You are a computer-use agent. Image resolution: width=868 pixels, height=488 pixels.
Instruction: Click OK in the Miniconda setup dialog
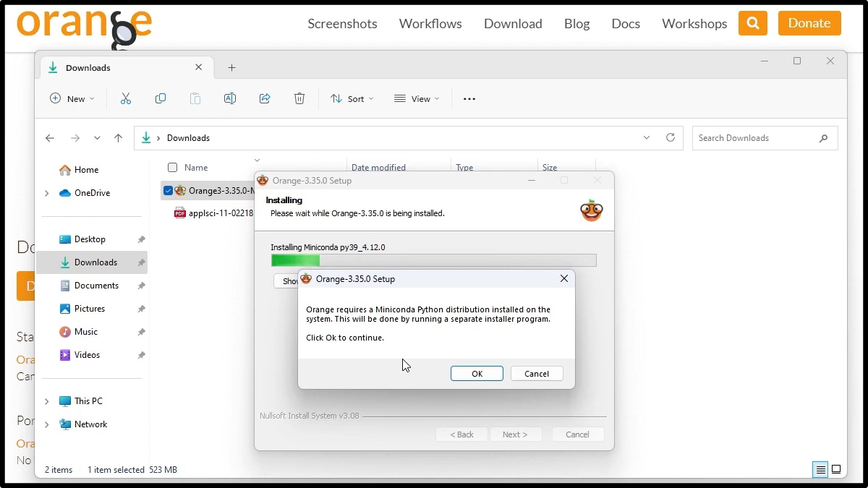pyautogui.click(x=477, y=374)
